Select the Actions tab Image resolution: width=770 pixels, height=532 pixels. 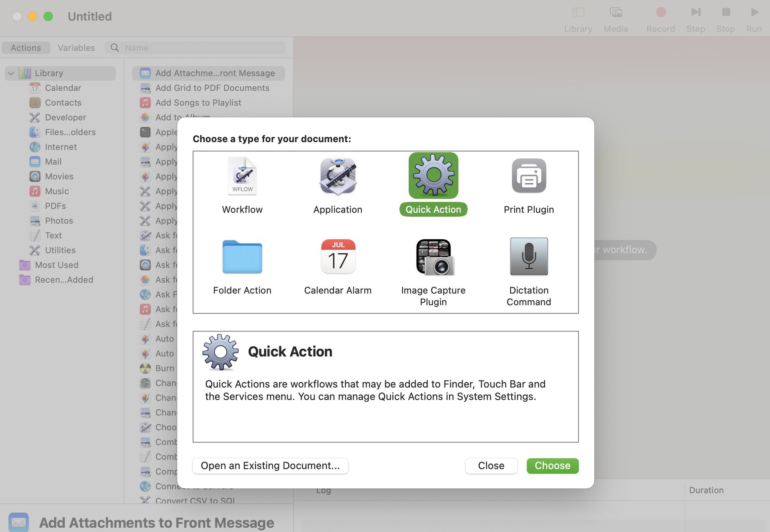coord(26,48)
